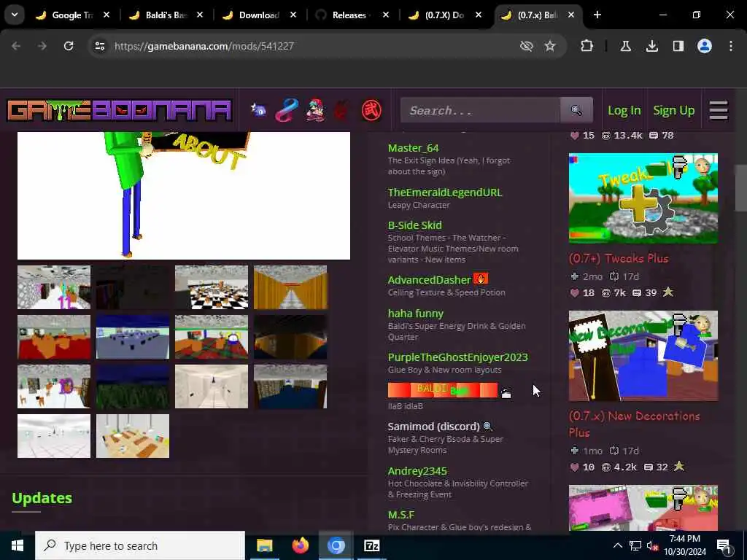
Task: Open Windows Start menu
Action: pyautogui.click(x=18, y=545)
